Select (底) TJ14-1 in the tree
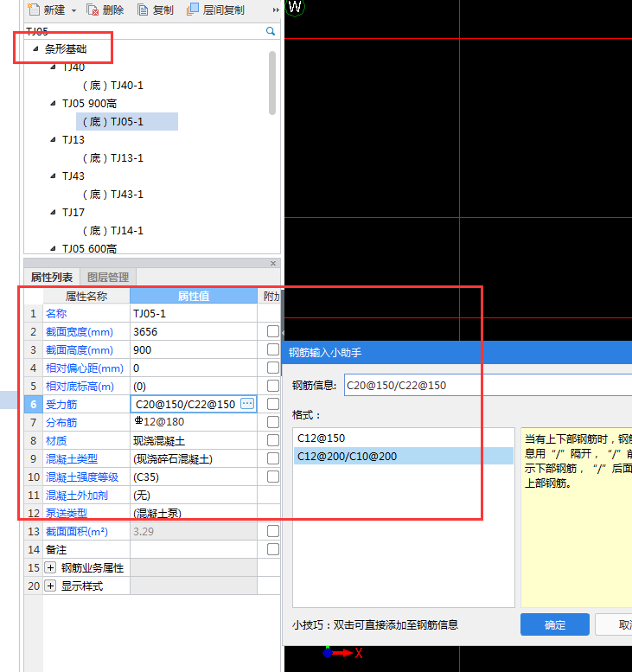632x672 pixels. (x=113, y=231)
